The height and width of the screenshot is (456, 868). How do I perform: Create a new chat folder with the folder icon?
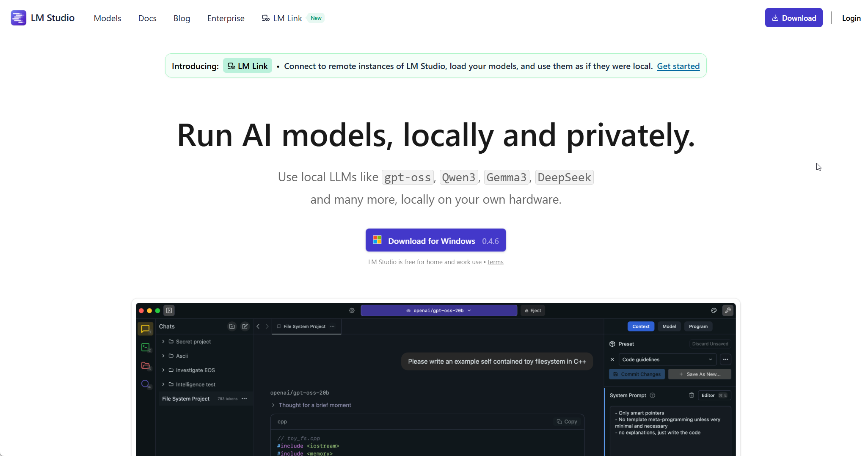(x=232, y=326)
